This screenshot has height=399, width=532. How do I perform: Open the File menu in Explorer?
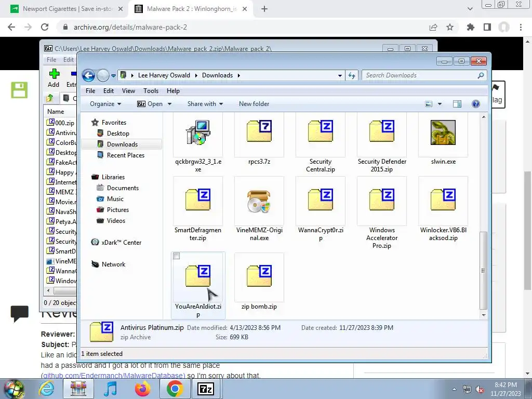90,91
